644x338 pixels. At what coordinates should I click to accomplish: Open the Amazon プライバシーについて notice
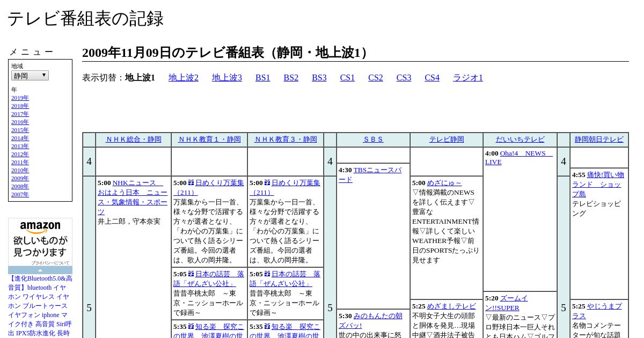point(50,263)
